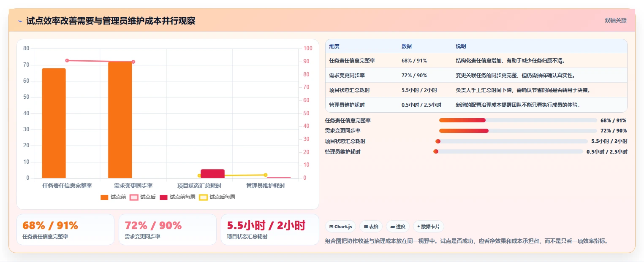The image size is (644, 262).
Task: Open the 72% / 90% data card
Action: [x=168, y=230]
